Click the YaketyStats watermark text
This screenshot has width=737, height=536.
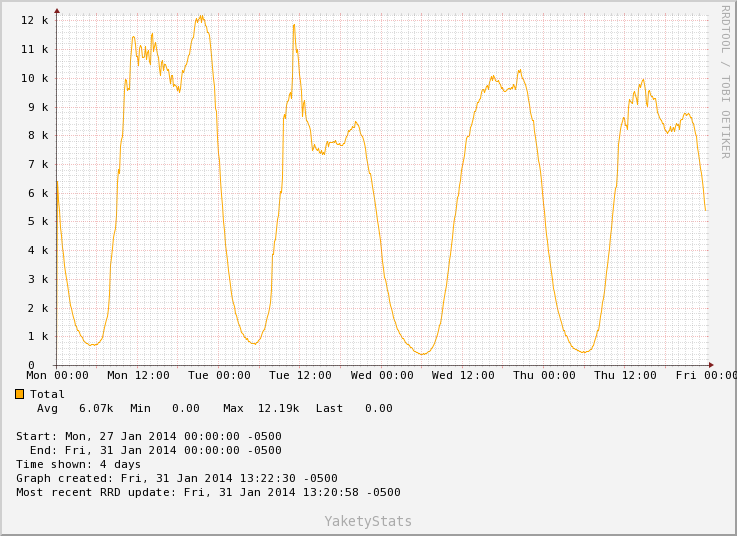coord(368,521)
